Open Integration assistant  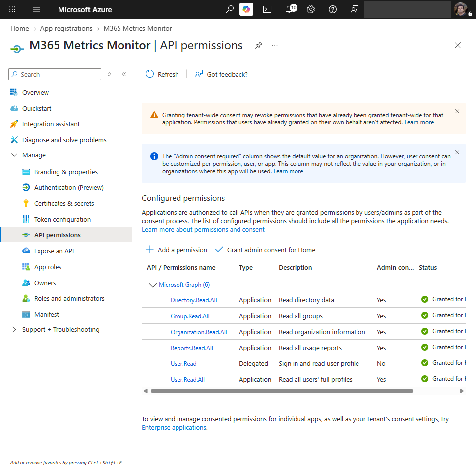(51, 124)
